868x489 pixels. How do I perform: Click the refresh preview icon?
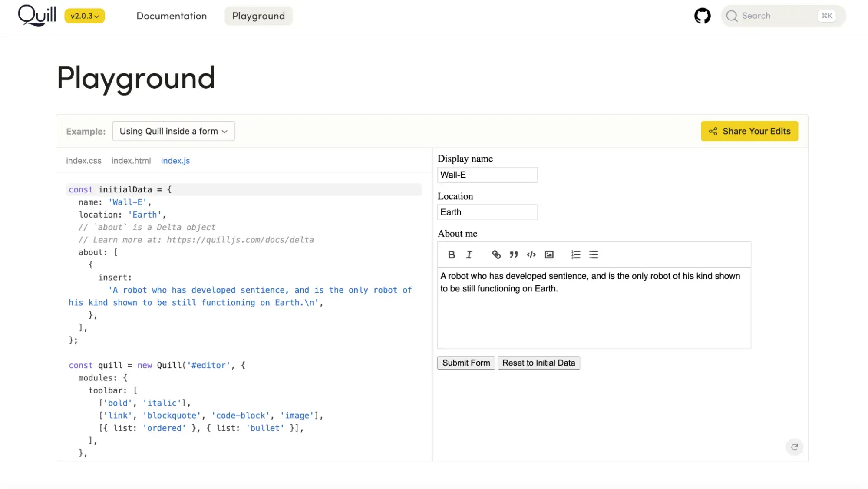(794, 447)
